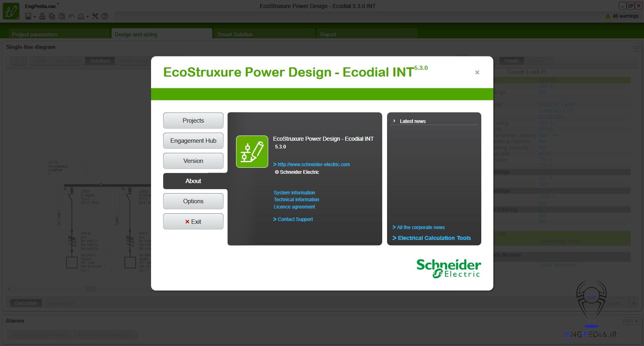Select the About section
This screenshot has width=644, height=346.
point(193,181)
